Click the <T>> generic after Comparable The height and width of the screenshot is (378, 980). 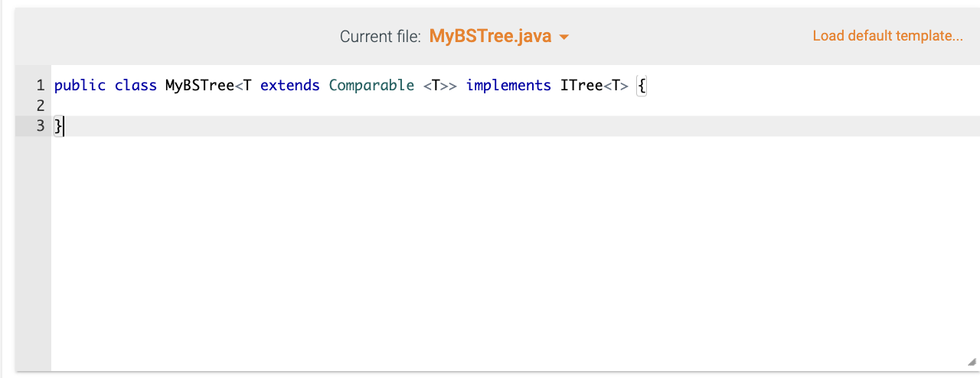pyautogui.click(x=440, y=86)
